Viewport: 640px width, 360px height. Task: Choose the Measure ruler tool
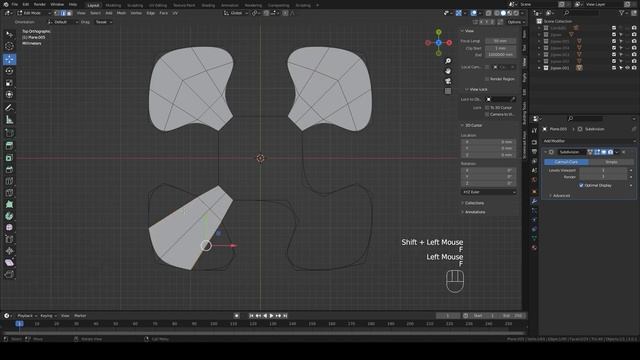point(9,120)
